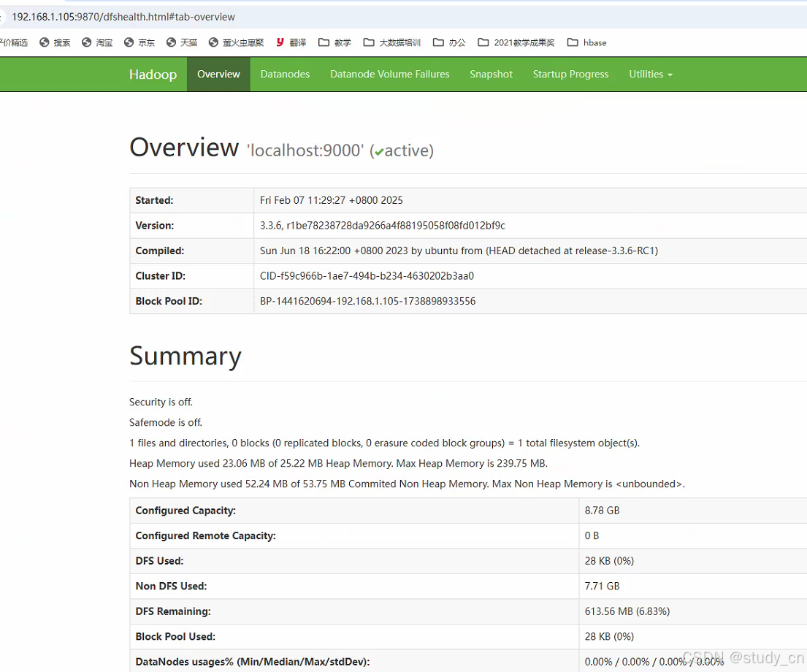Screen dimensions: 807x672
Task: Open the 教学 bookmark folder icon
Action: (324, 42)
